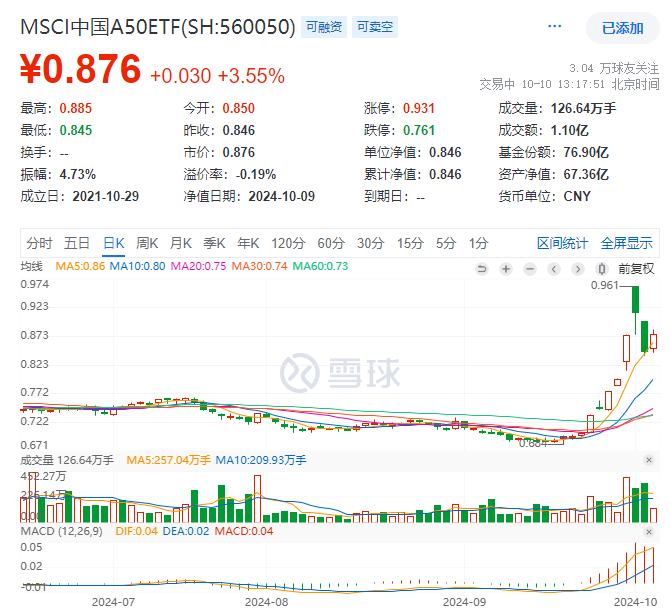671x615 pixels.
Task: Click the volume MA5:257.04万手 label
Action: coord(169,460)
